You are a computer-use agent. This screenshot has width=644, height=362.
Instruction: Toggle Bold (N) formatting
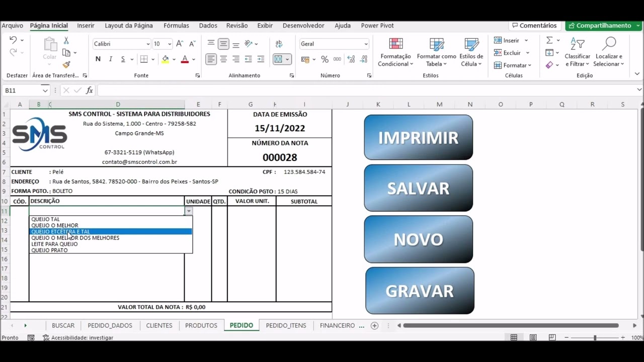(98, 59)
